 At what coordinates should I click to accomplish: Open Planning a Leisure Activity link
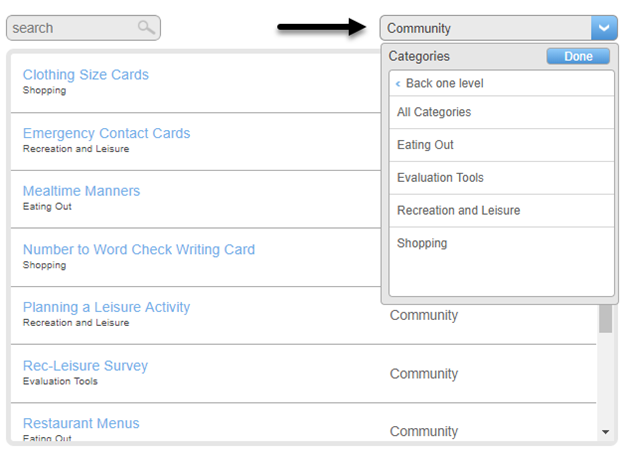point(106,307)
